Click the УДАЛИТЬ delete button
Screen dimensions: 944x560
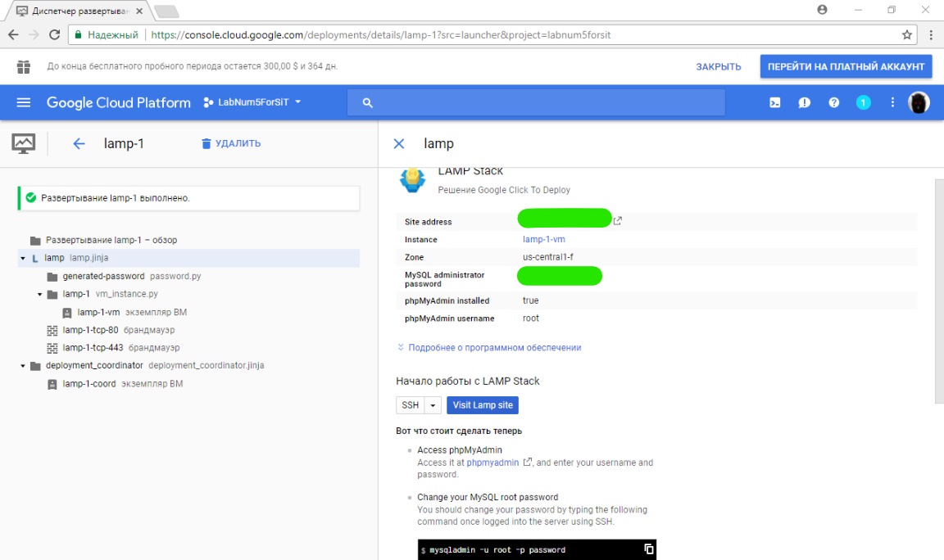[x=231, y=143]
